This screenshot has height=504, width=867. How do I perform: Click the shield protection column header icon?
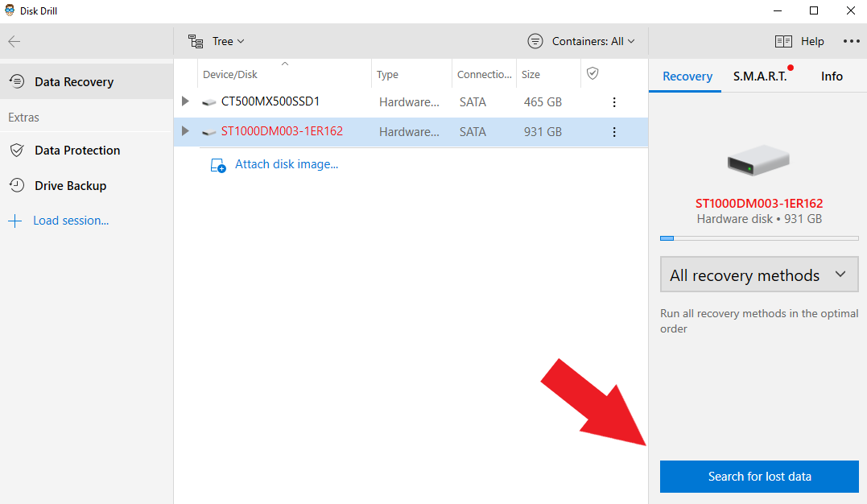click(592, 73)
